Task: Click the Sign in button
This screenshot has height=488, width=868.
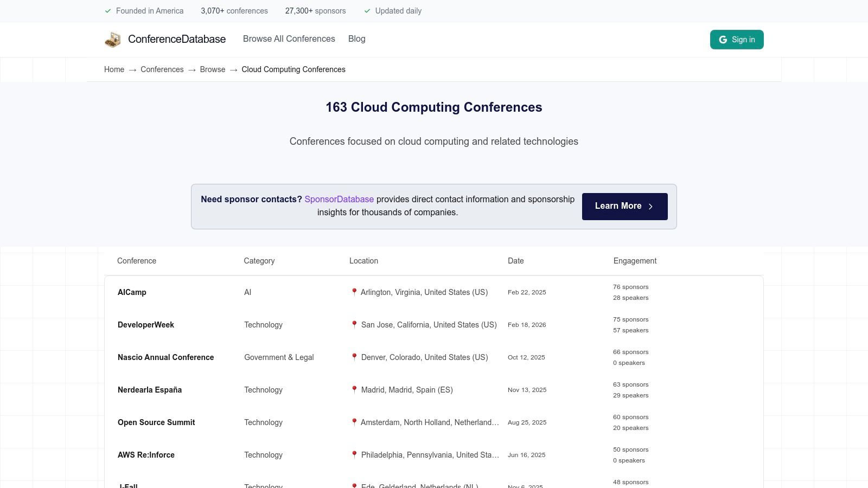Action: tap(737, 40)
